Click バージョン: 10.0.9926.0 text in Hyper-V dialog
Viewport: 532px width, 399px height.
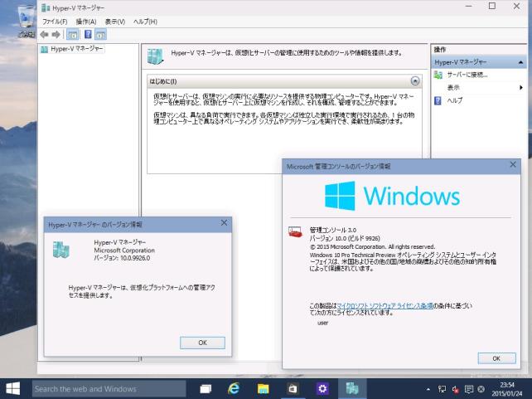click(122, 259)
